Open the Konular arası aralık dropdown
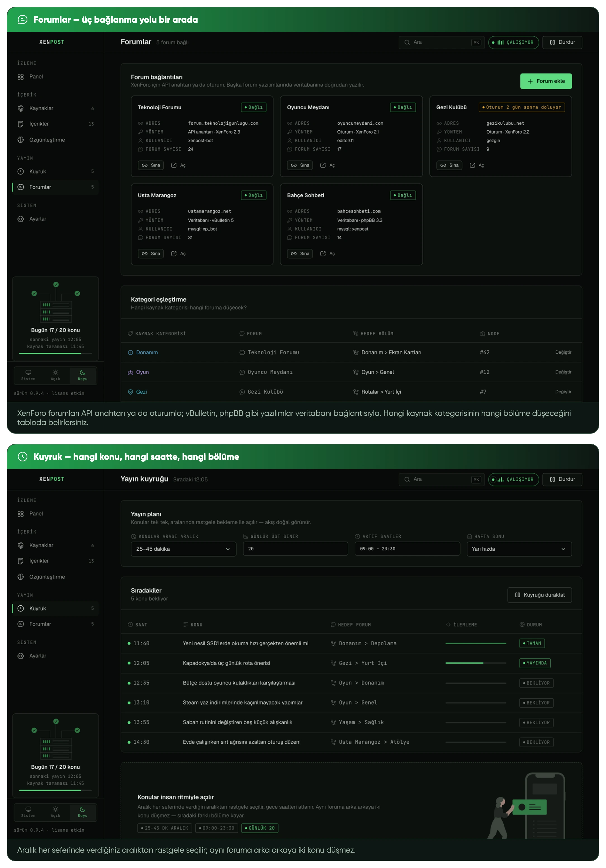This screenshot has height=868, width=606. [183, 549]
